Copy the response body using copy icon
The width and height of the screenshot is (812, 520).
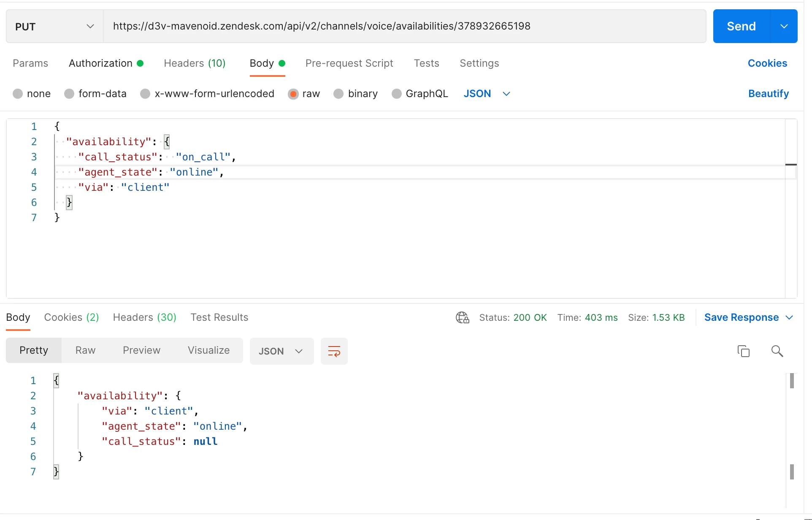tap(743, 351)
